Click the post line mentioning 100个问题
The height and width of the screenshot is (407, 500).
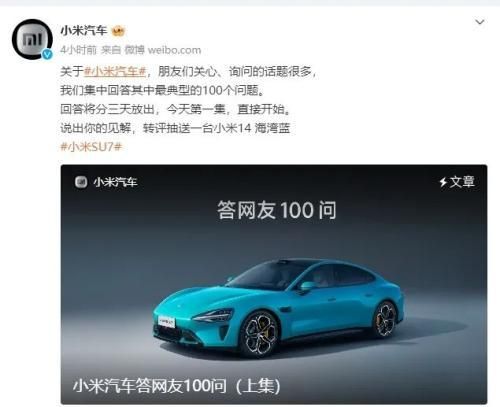pyautogui.click(x=162, y=90)
